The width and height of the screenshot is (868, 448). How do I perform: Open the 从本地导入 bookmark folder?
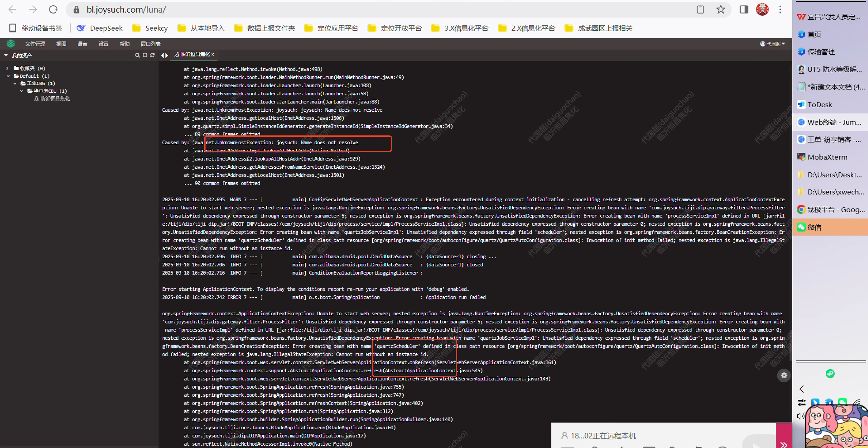click(x=201, y=28)
